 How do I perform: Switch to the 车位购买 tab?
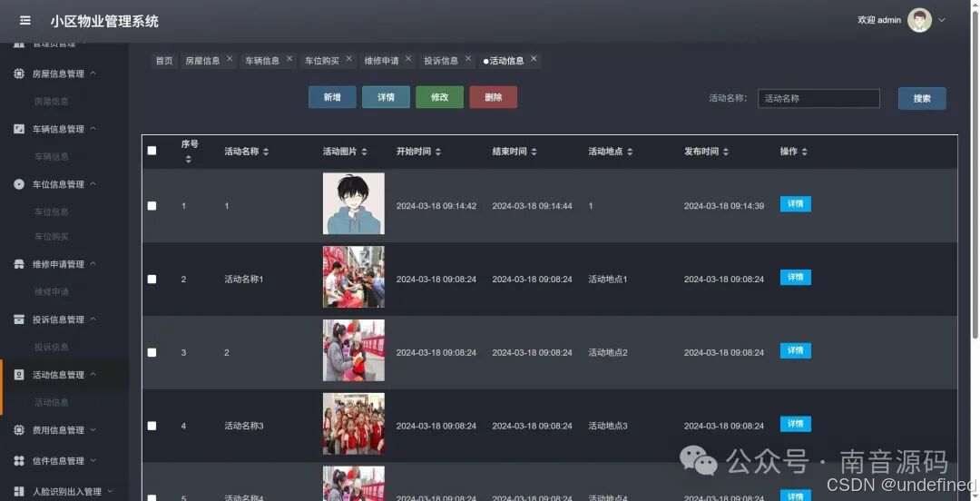[x=322, y=61]
